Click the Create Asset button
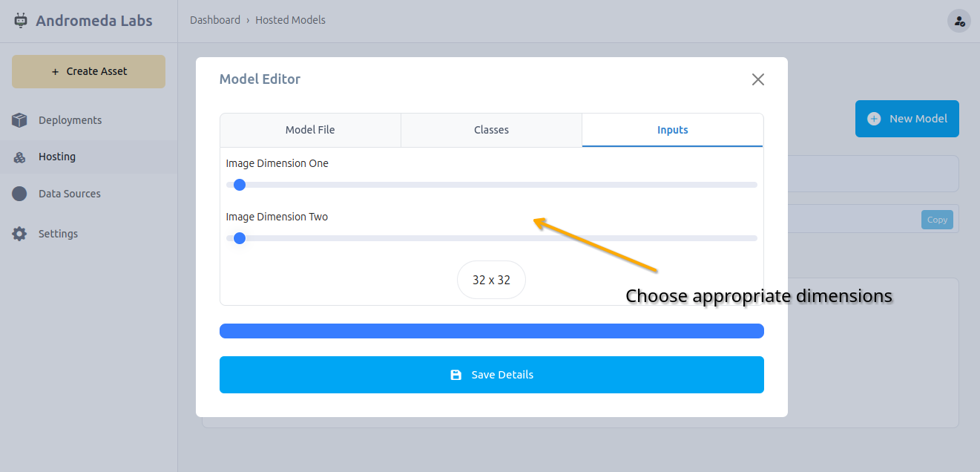980x472 pixels. point(88,71)
